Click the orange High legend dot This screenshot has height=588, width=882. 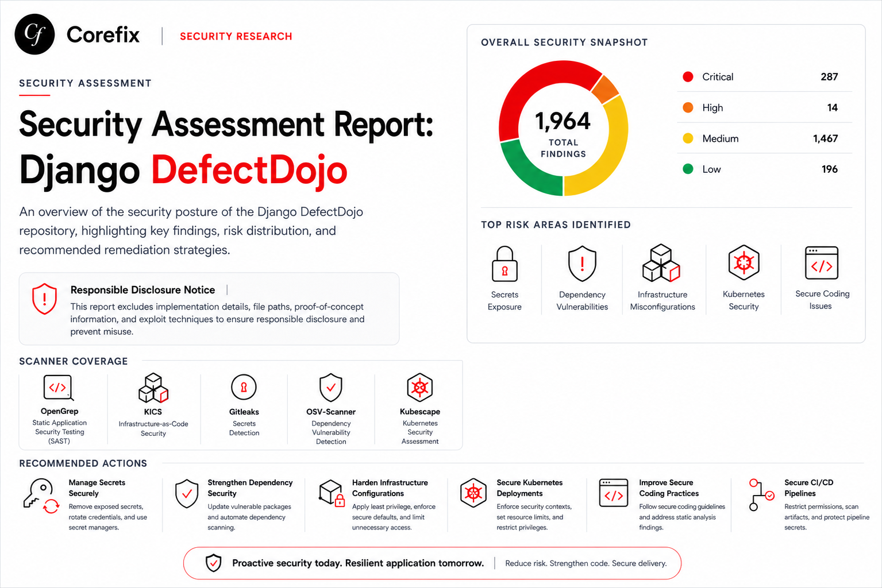pyautogui.click(x=688, y=107)
